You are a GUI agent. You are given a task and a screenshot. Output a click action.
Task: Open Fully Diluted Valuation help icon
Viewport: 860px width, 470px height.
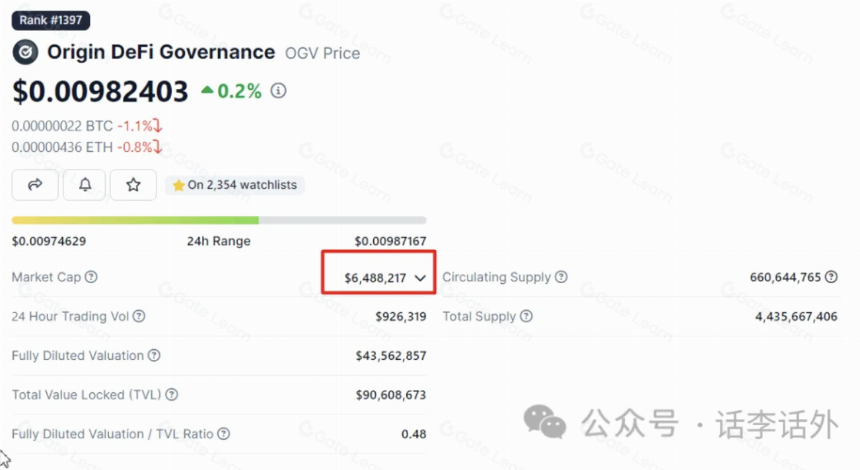(x=154, y=355)
